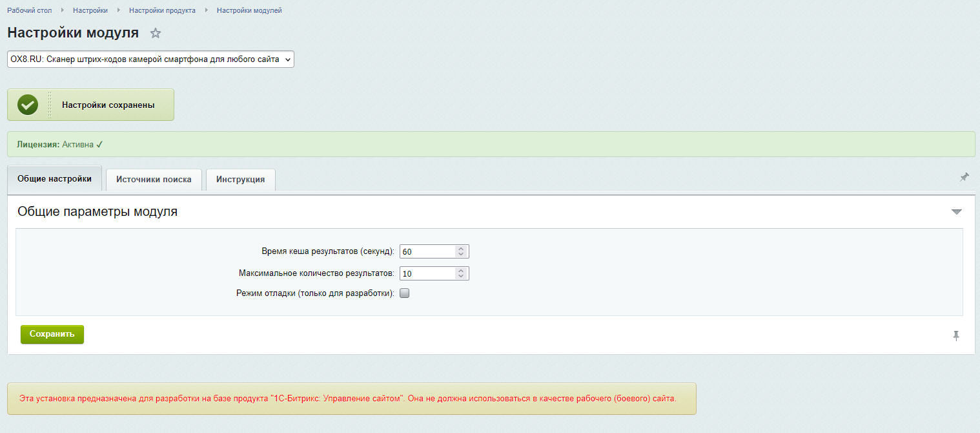Decrease maximum results count with down arrow
The height and width of the screenshot is (433, 980).
(x=460, y=277)
